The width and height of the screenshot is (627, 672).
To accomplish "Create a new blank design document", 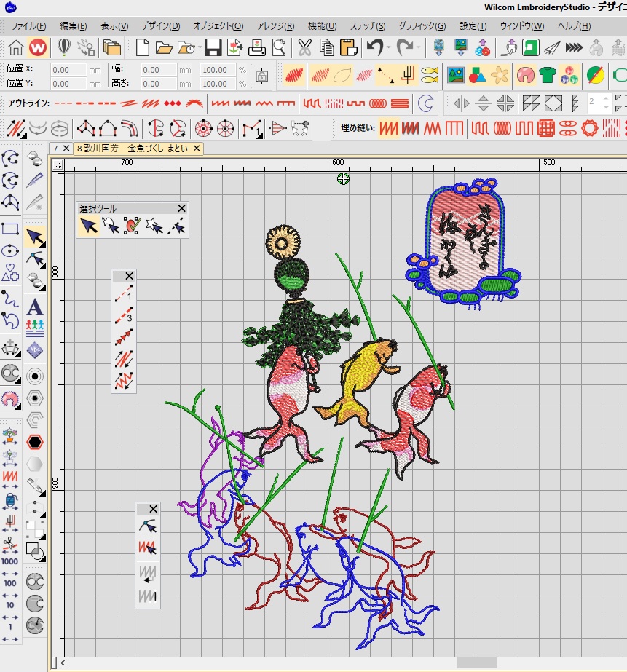I will click(x=142, y=47).
